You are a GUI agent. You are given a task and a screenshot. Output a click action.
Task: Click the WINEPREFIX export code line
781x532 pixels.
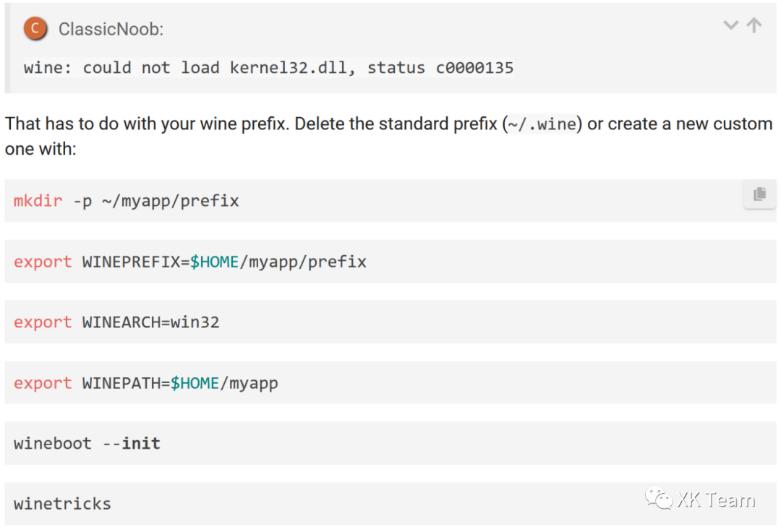190,262
